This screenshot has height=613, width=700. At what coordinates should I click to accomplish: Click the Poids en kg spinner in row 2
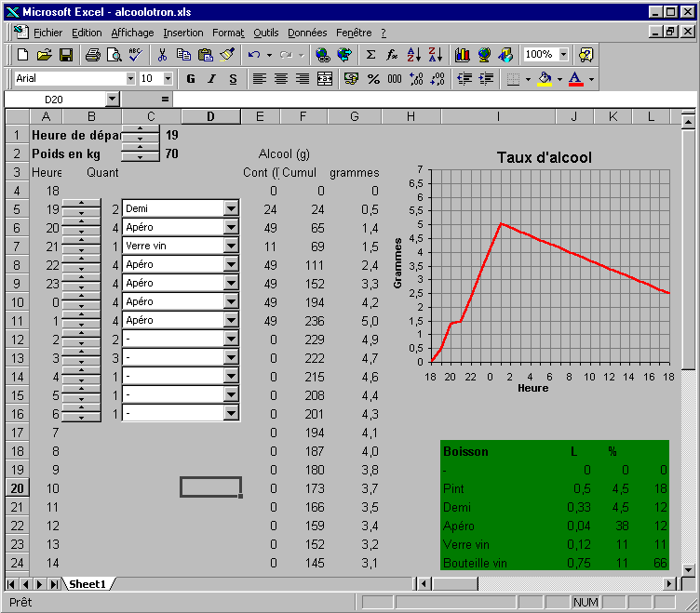pyautogui.click(x=141, y=153)
